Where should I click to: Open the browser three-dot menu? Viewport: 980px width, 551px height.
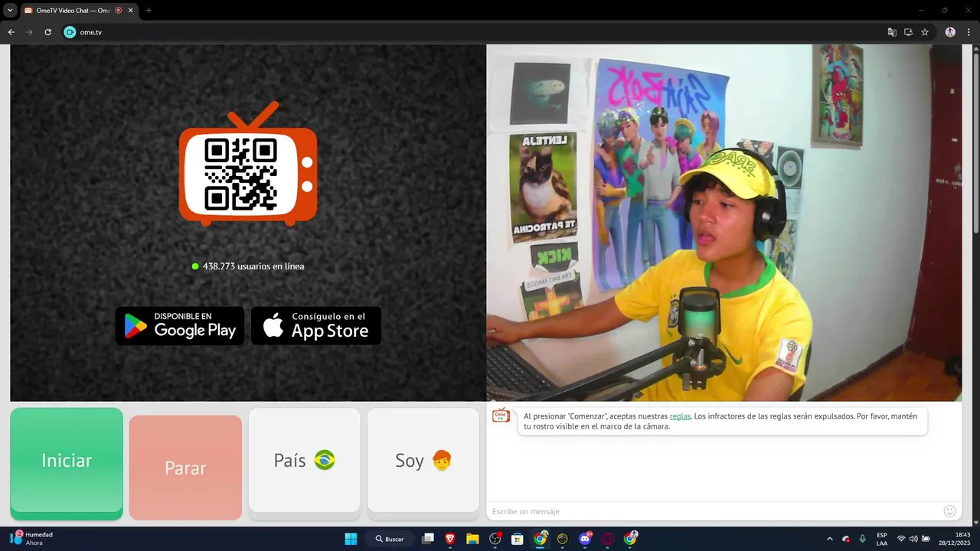pyautogui.click(x=969, y=32)
